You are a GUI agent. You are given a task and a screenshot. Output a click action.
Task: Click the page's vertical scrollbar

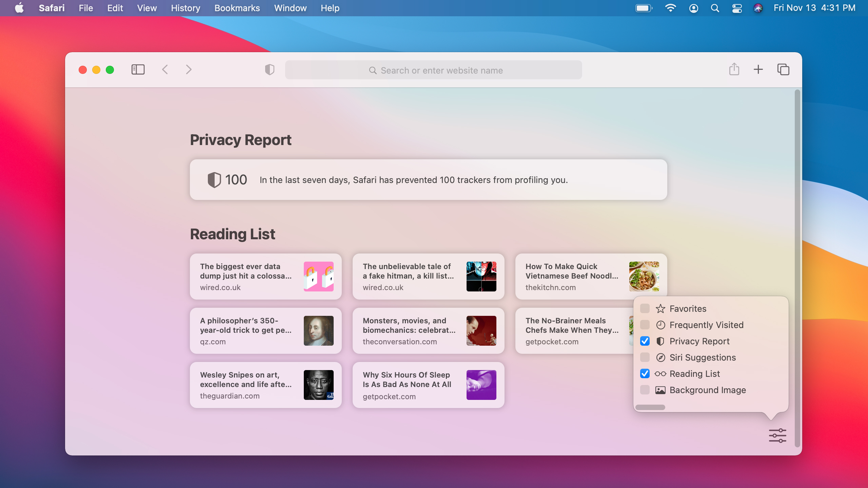click(x=797, y=268)
